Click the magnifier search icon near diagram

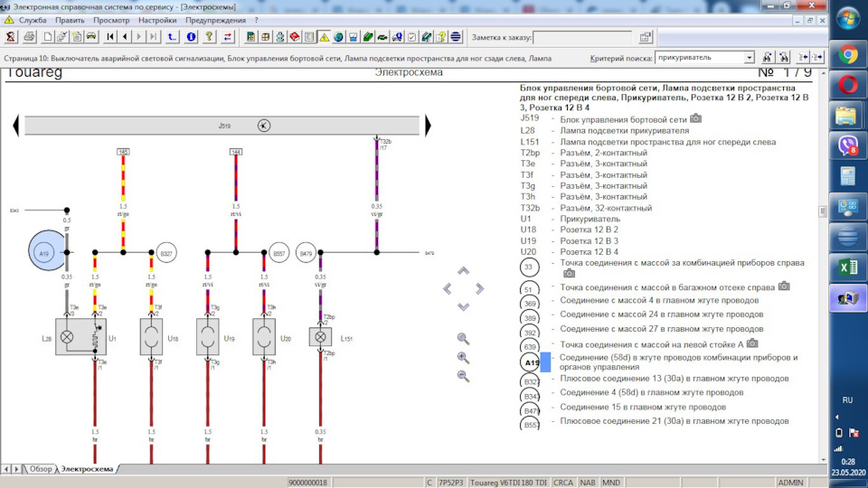(463, 339)
